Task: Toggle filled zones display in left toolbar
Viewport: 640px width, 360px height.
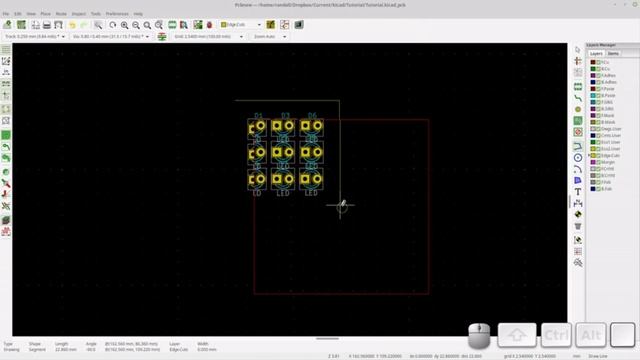Action: coord(6,135)
